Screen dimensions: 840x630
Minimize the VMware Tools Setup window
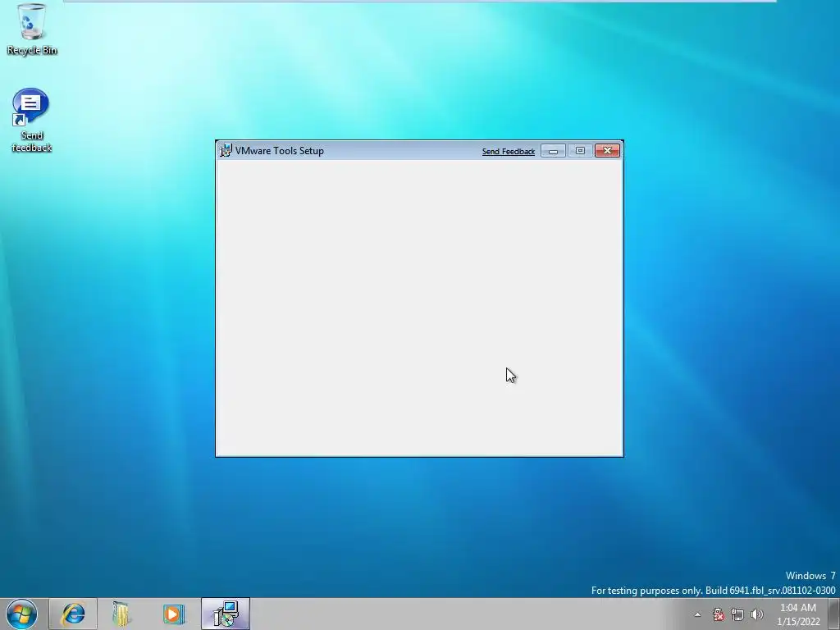point(553,151)
